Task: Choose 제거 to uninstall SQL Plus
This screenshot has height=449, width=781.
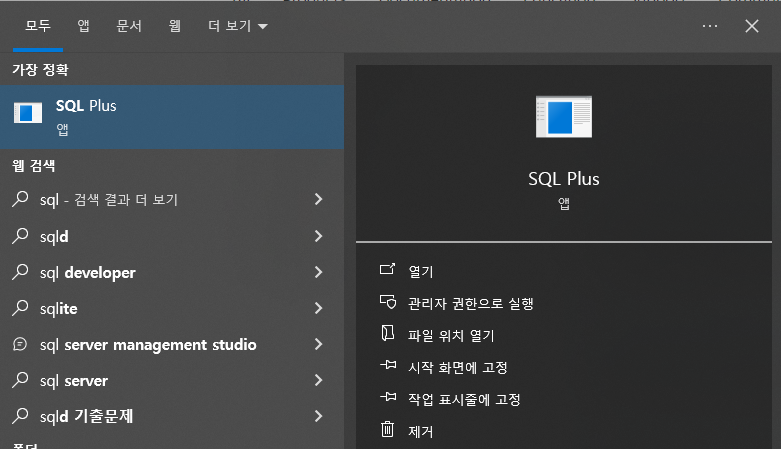Action: pos(421,432)
